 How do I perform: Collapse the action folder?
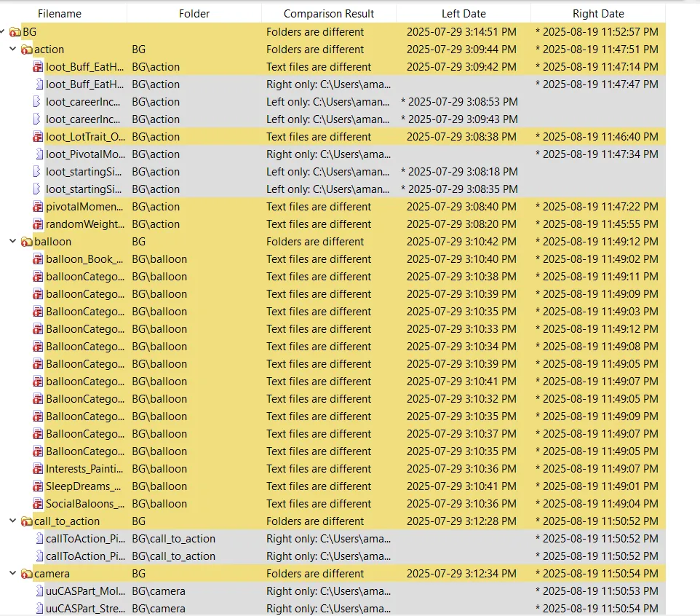12,49
